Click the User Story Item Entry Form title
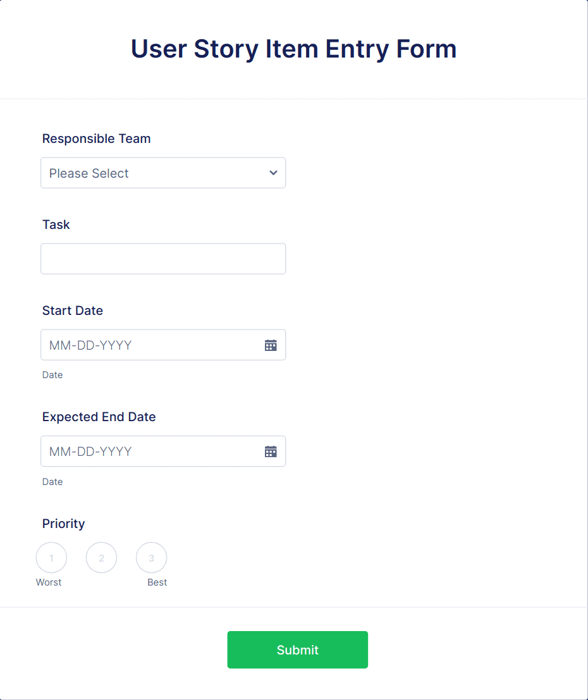588x700 pixels. tap(293, 49)
